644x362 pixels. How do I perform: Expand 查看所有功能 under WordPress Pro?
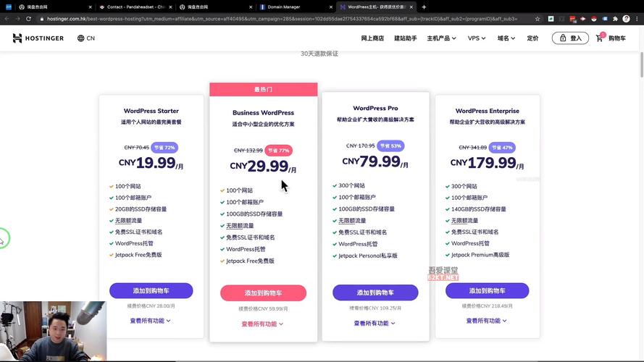pyautogui.click(x=375, y=323)
